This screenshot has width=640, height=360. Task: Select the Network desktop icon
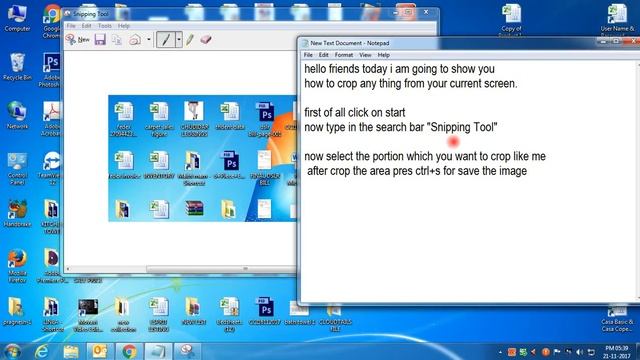click(17, 116)
